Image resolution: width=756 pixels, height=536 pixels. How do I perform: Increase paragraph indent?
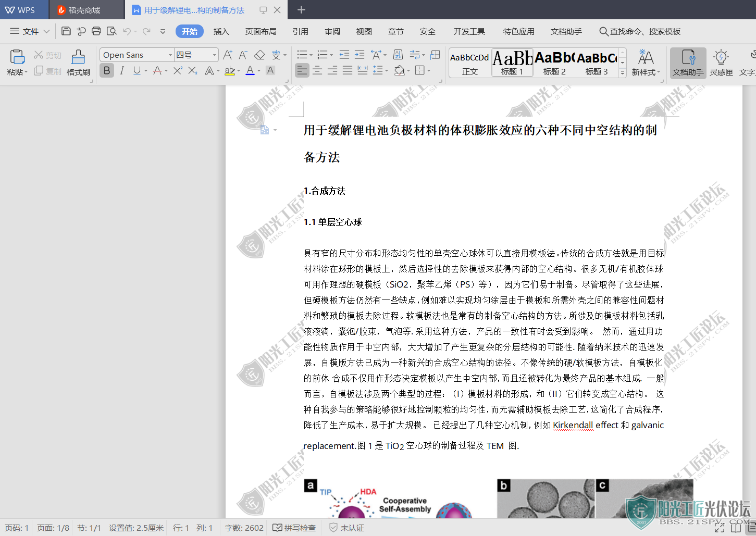360,55
